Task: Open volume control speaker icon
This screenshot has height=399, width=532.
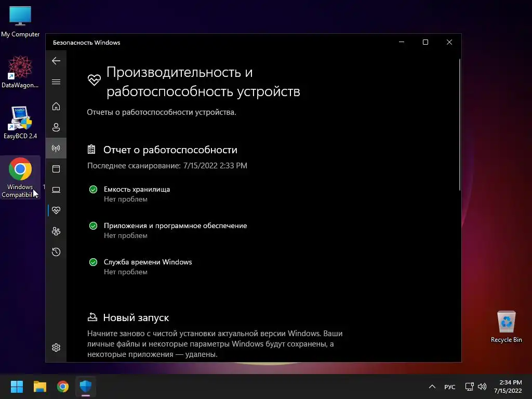Action: point(482,387)
